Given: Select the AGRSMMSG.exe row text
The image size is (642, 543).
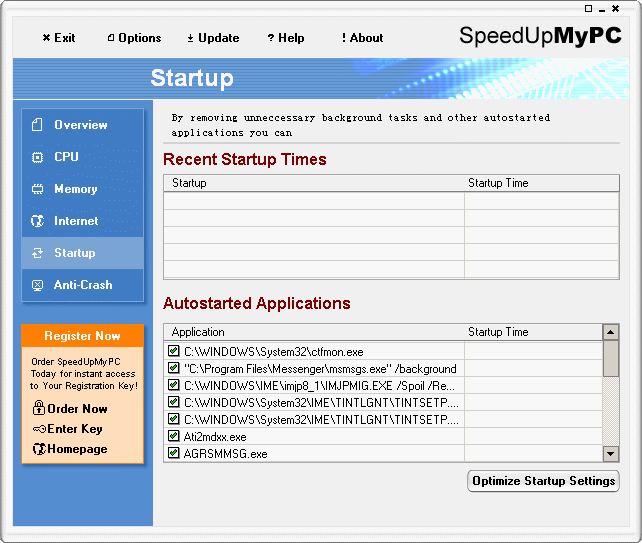Looking at the screenshot, I should click(x=225, y=454).
